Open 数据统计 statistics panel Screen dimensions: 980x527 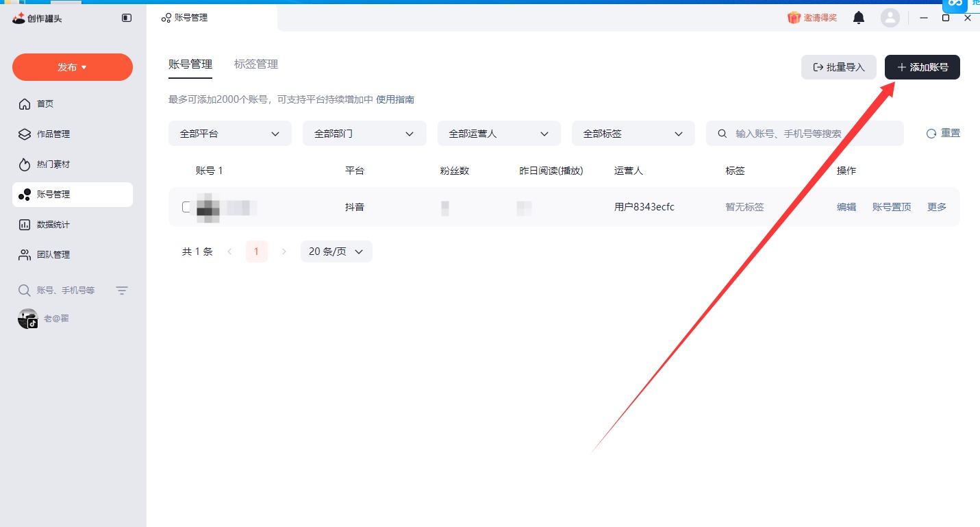(x=55, y=224)
